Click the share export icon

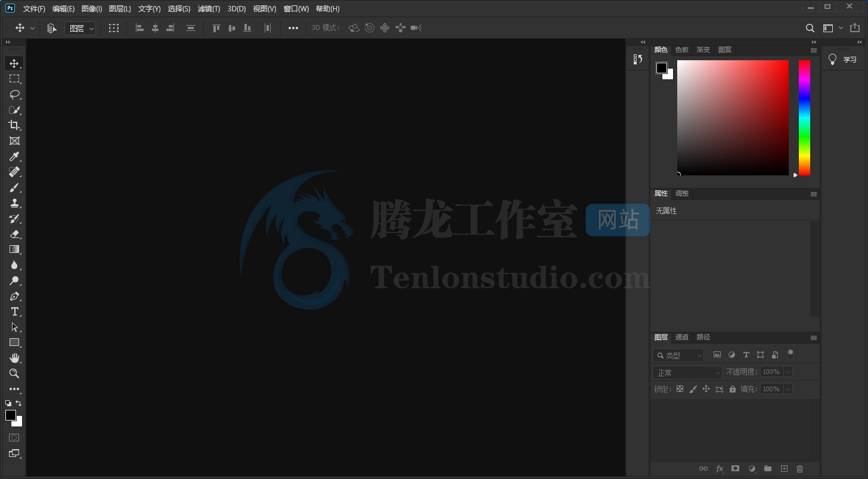pyautogui.click(x=855, y=28)
